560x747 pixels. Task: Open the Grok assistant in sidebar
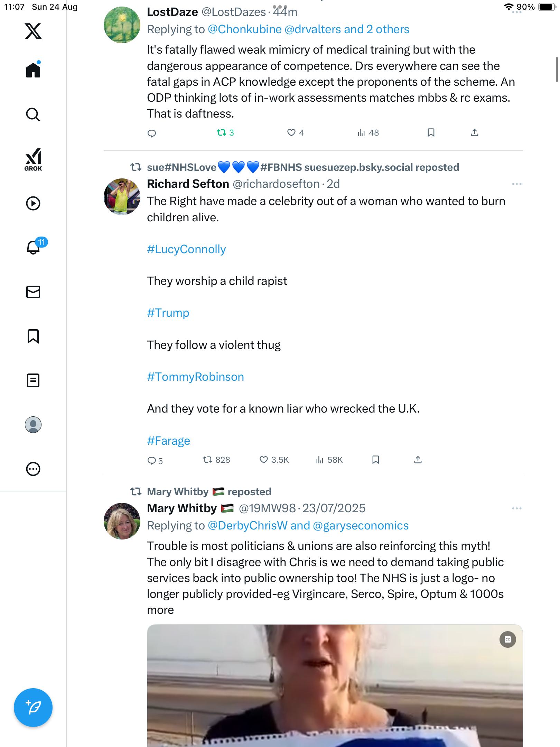point(33,159)
